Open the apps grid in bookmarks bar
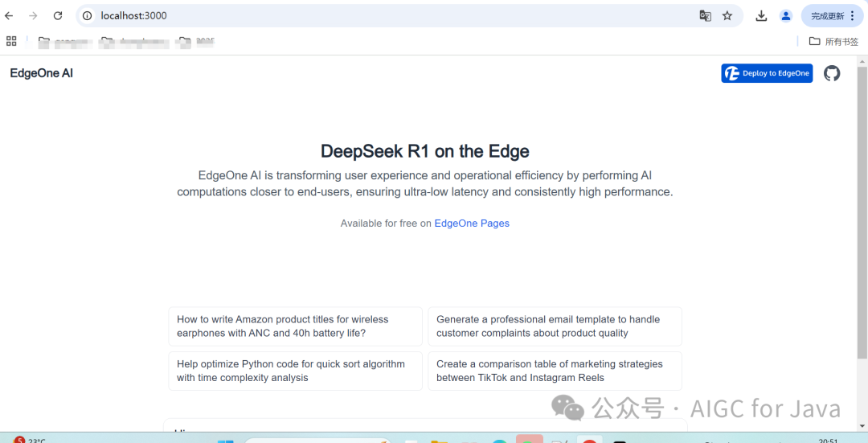Image resolution: width=868 pixels, height=443 pixels. click(11, 41)
